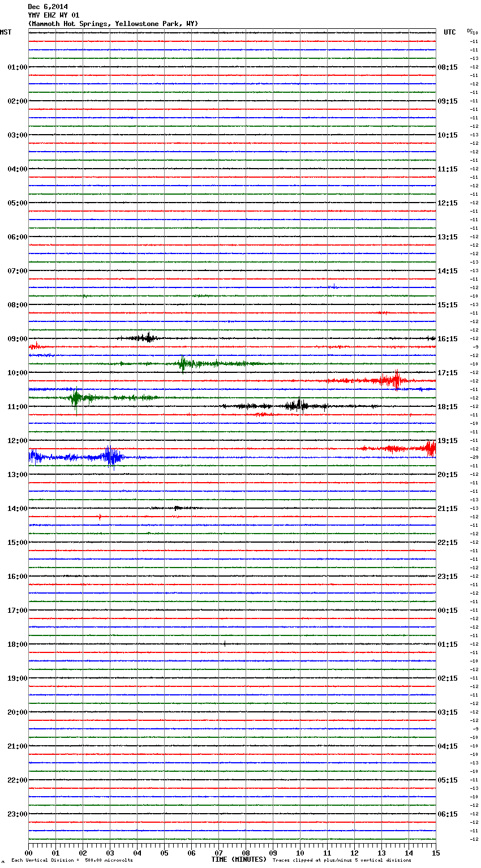The height and width of the screenshot is (868, 481).
Task: Select the 01:15 UTC time label
Action: coord(448,644)
